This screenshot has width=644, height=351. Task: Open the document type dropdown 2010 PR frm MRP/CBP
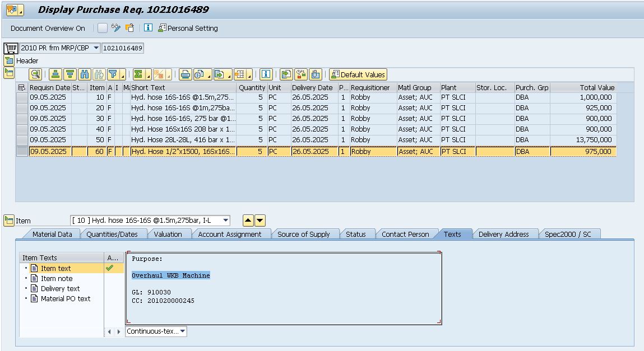coord(96,48)
